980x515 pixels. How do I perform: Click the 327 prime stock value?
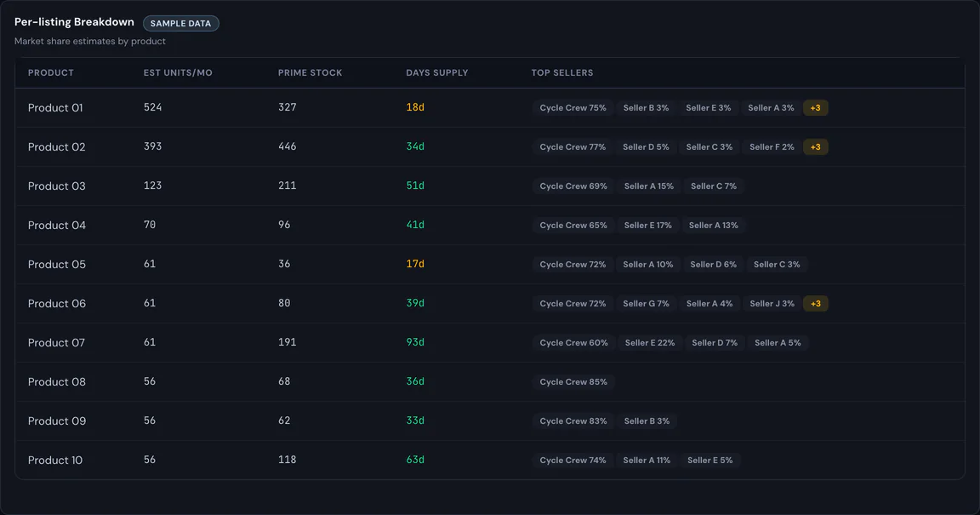click(x=288, y=107)
